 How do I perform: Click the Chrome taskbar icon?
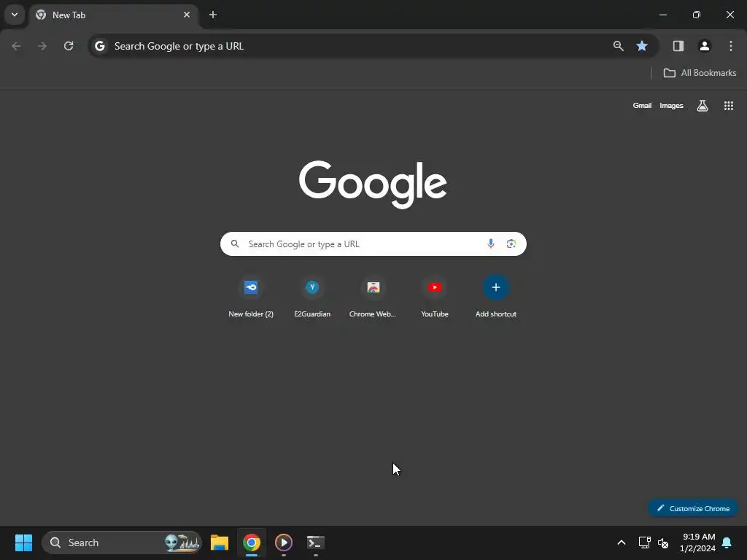tap(252, 542)
